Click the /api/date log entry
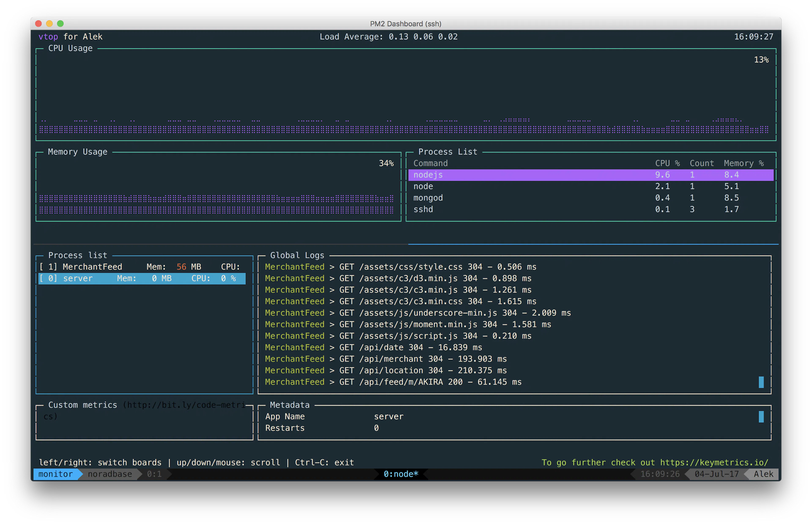Viewport: 812px width, 525px height. tap(374, 348)
